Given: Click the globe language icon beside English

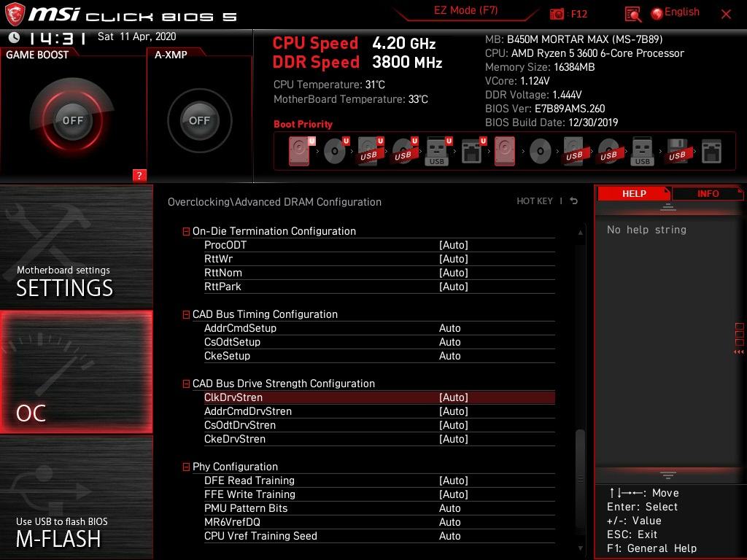Looking at the screenshot, I should click(657, 14).
